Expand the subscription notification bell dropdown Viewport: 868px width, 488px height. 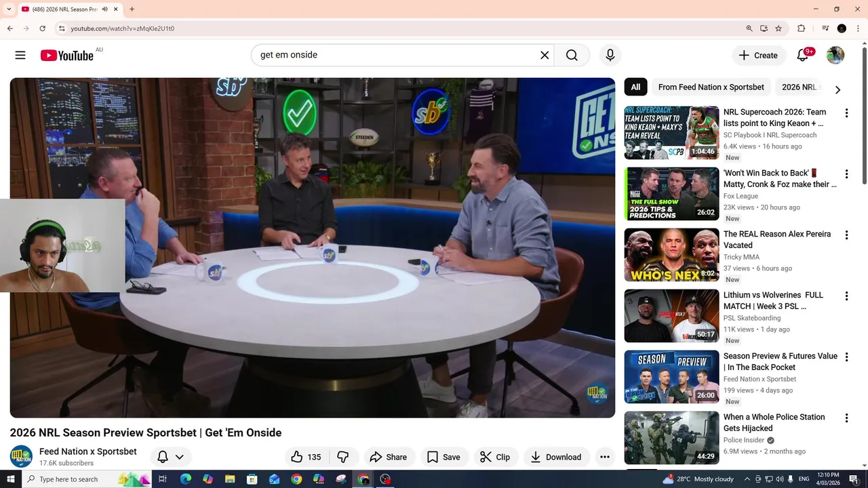pos(171,457)
